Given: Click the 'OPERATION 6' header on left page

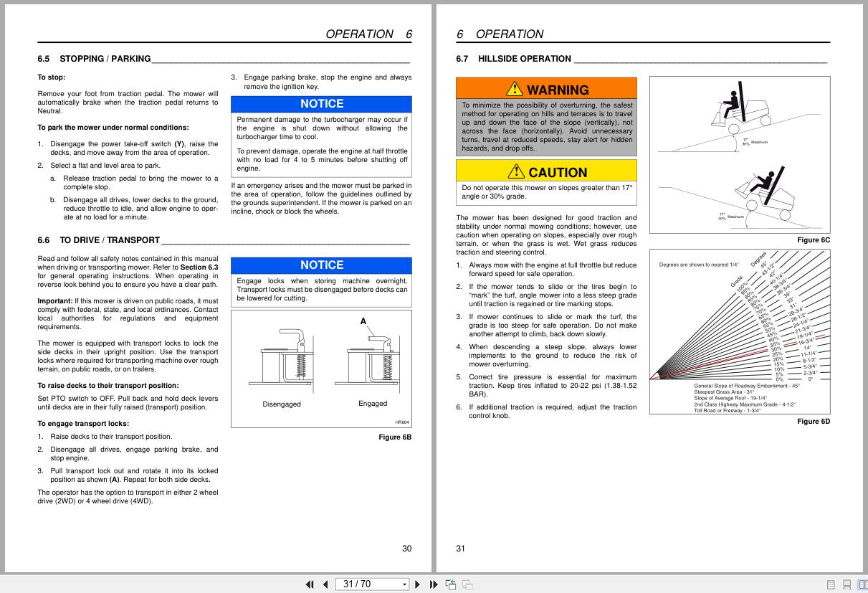Looking at the screenshot, I should (368, 34).
